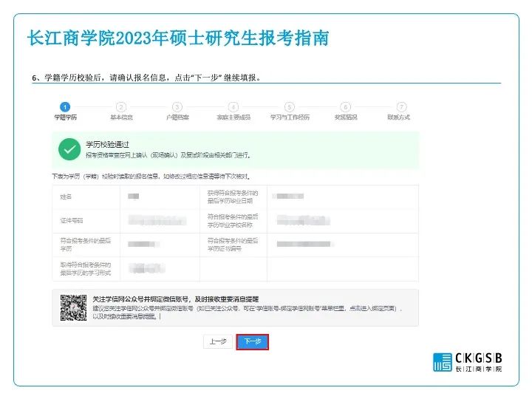The width and height of the screenshot is (532, 399).
Task: Select step 4 家庭主要成员 circle
Action: (x=233, y=107)
